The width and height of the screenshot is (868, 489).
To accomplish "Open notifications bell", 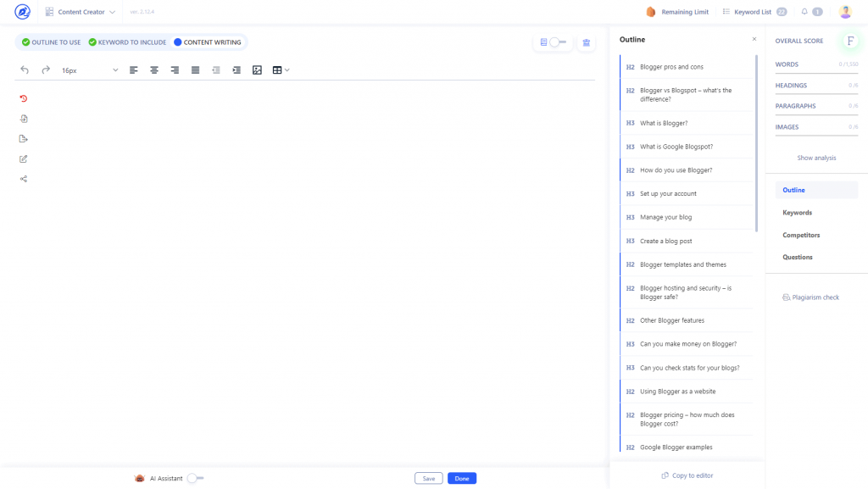I will [x=804, y=12].
